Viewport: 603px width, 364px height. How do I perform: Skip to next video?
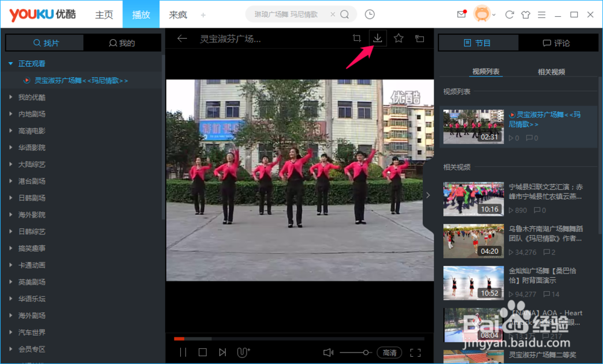223,353
